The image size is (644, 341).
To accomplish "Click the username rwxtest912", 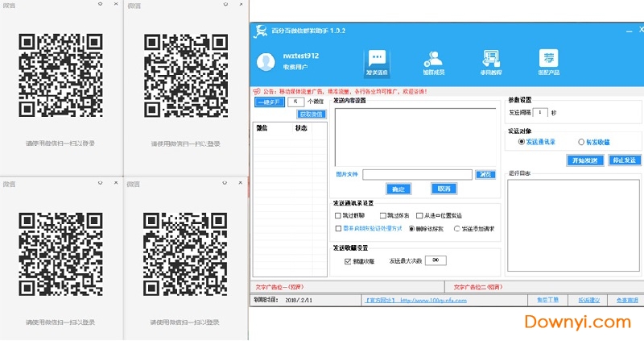I will pos(300,56).
